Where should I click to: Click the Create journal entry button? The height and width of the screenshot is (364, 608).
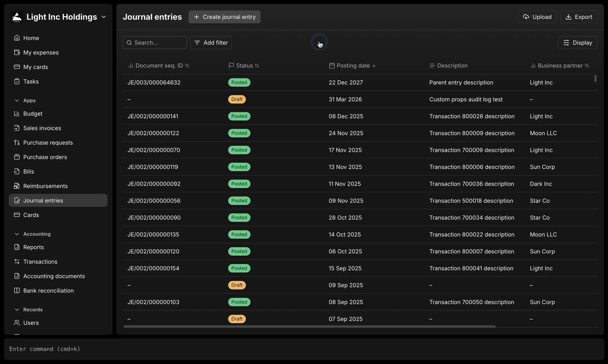[x=224, y=17]
